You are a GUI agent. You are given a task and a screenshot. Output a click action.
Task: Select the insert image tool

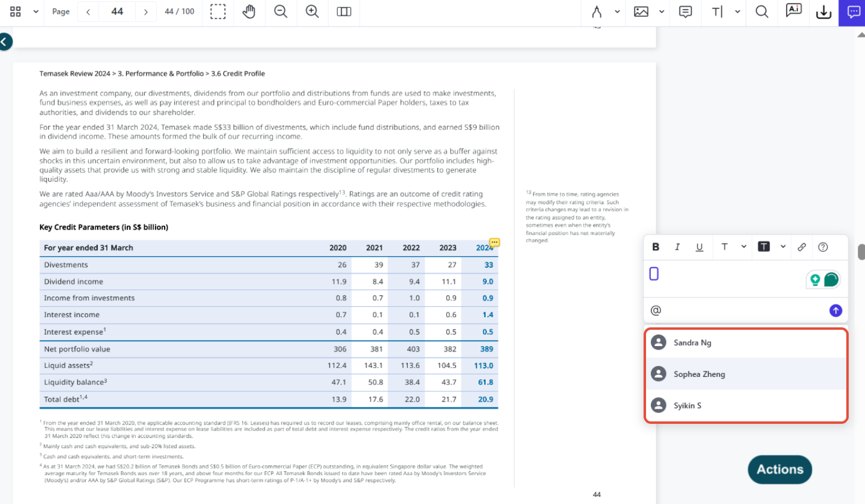[641, 11]
